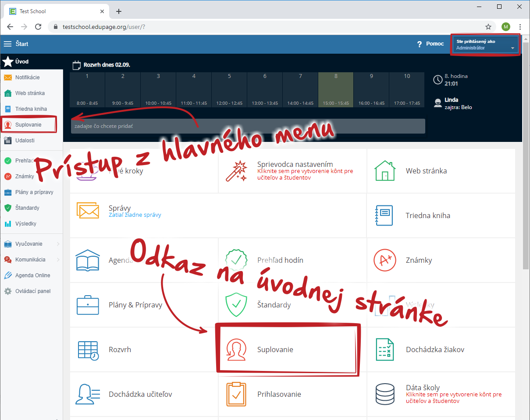530x420 pixels.
Task: Click the Pomoc help link
Action: (430, 44)
